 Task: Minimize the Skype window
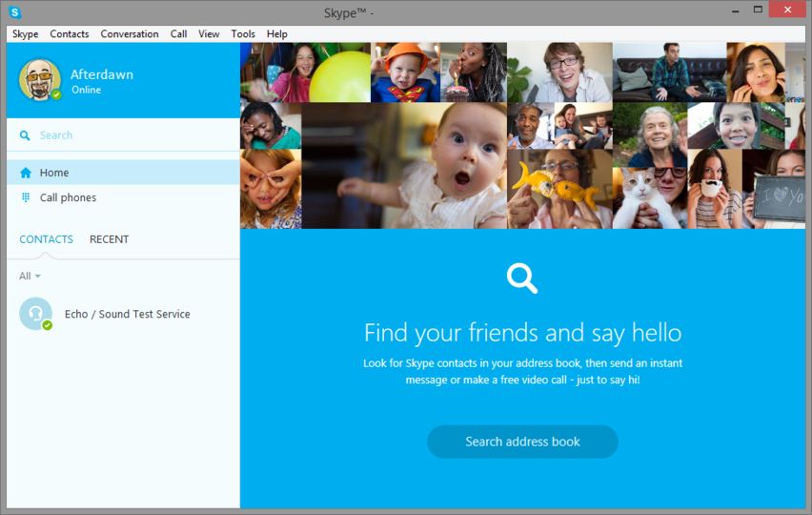736,10
